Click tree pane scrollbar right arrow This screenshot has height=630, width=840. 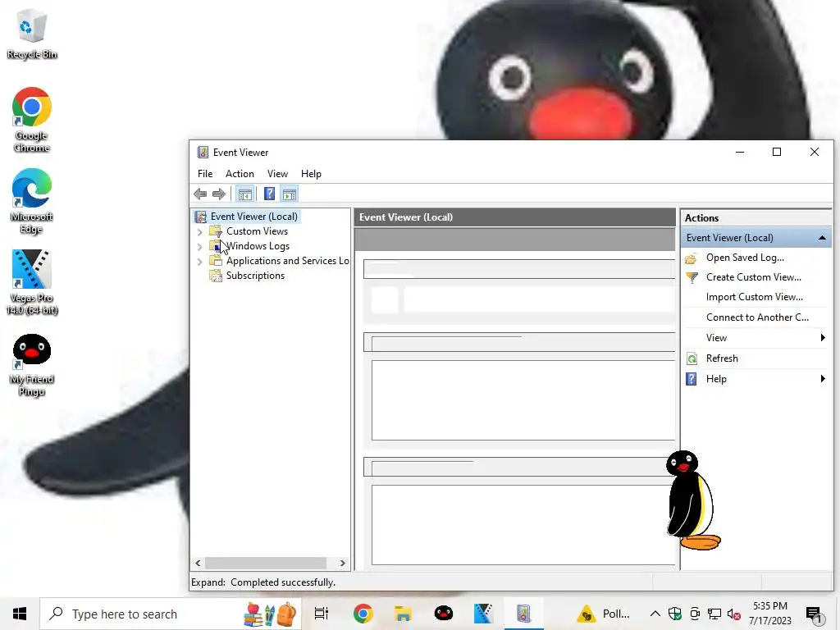[x=342, y=563]
